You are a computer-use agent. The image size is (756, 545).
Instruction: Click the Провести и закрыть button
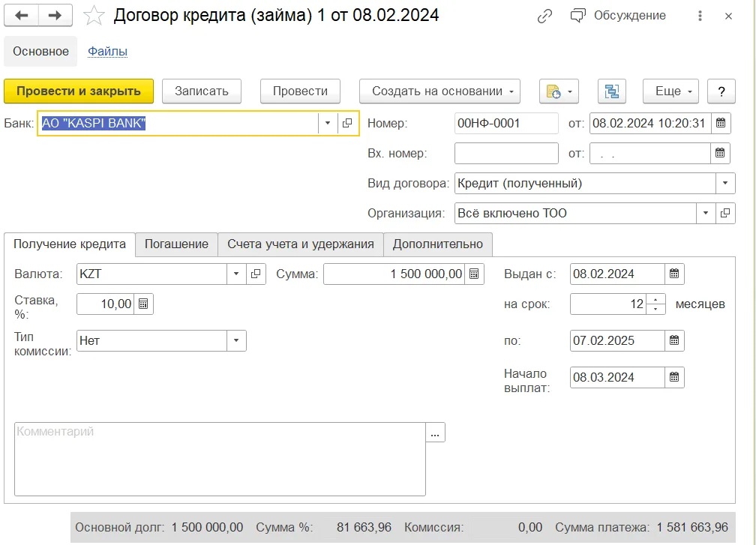(x=79, y=91)
